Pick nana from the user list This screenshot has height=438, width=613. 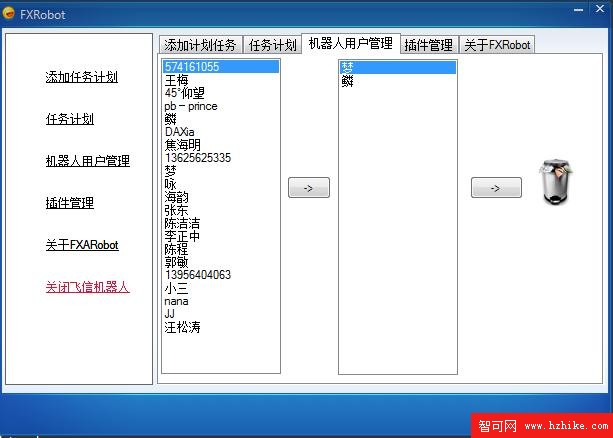click(x=176, y=301)
